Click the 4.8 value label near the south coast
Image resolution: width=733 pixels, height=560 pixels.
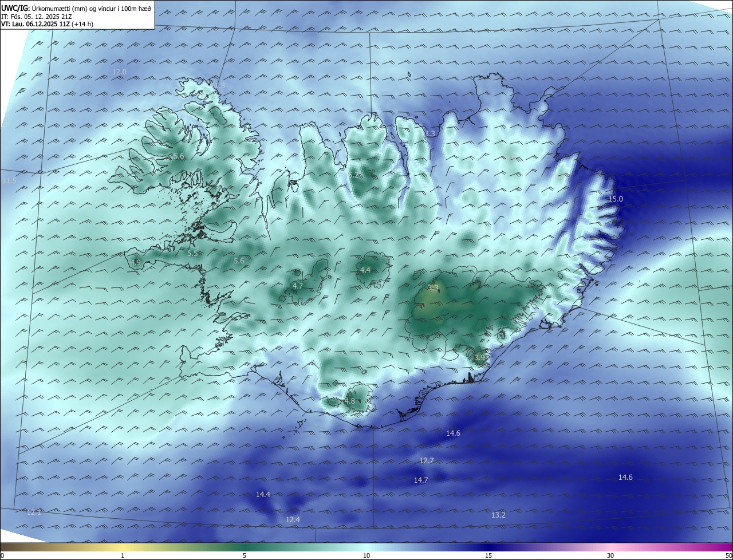tap(349, 401)
